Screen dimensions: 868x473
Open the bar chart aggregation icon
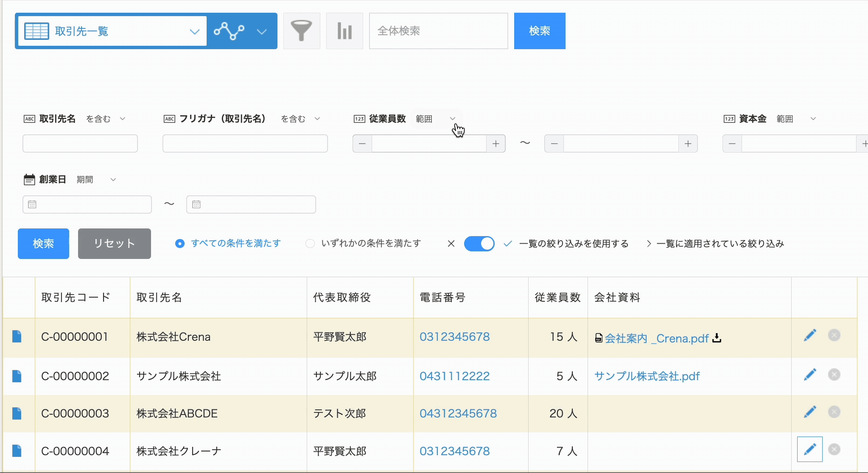tap(344, 31)
